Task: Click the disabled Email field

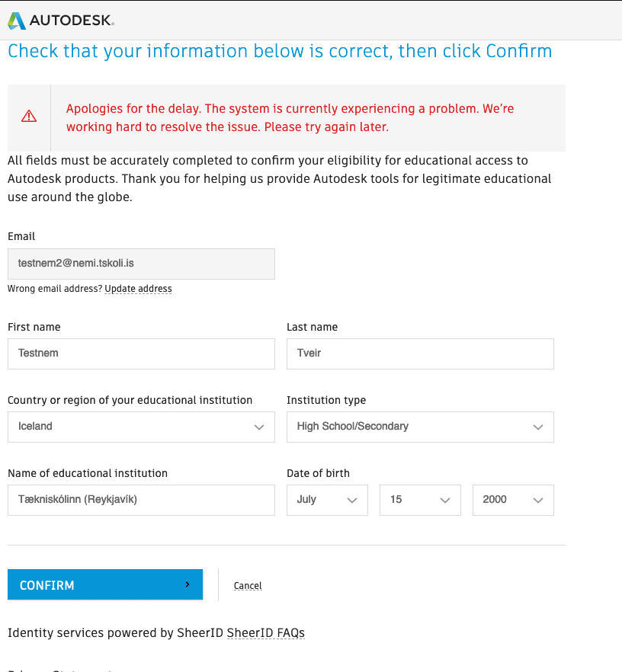Action: click(x=141, y=264)
